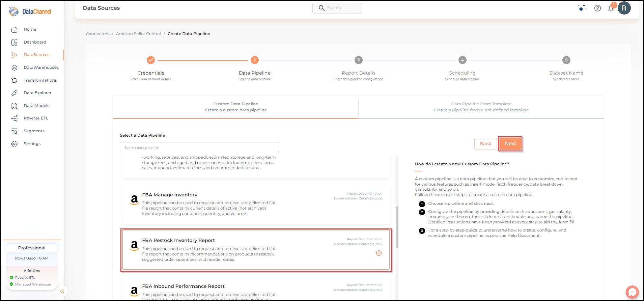644x301 pixels.
Task: Select FBA Restock Inventory Report pipeline title
Action: [178, 240]
